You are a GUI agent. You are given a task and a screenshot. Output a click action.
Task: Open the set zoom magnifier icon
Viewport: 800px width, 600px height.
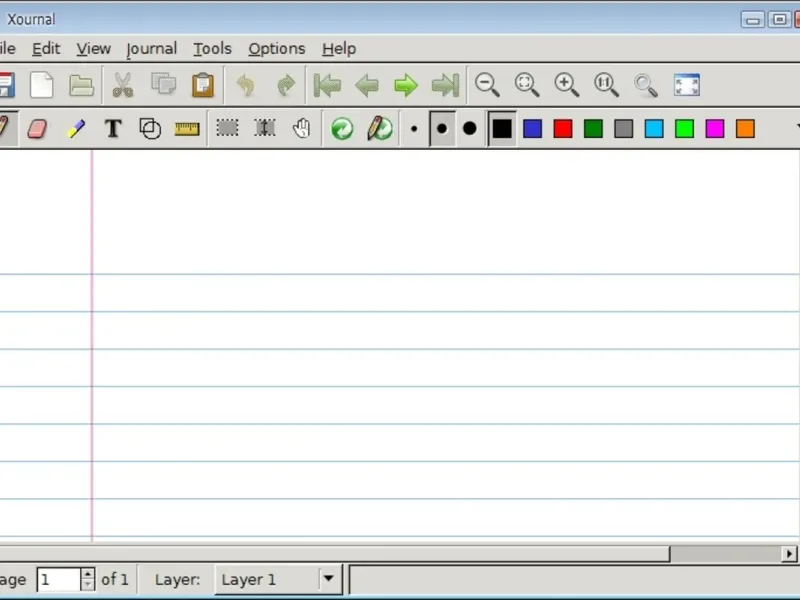[x=645, y=85]
